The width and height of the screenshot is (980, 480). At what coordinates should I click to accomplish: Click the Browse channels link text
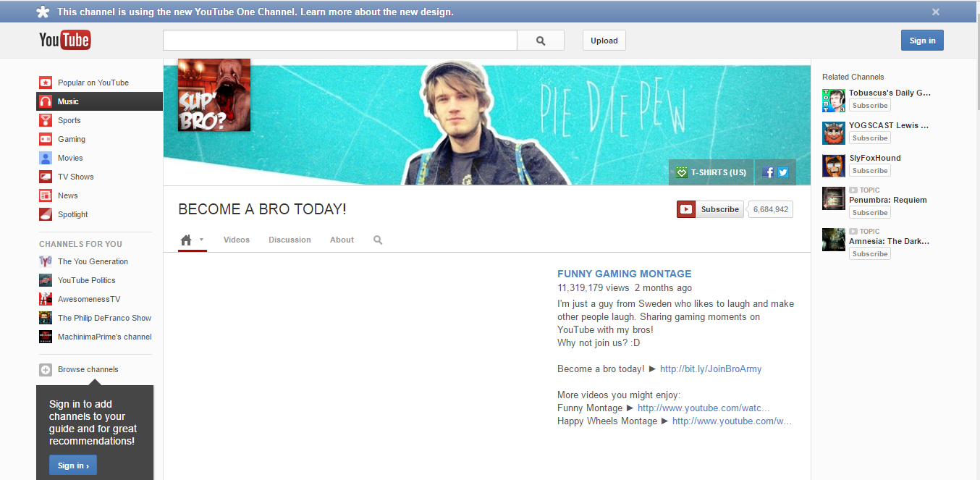pyautogui.click(x=88, y=369)
